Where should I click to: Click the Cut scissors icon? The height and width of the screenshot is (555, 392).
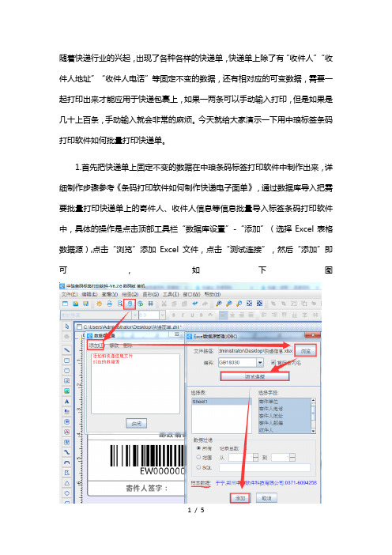pos(164,304)
